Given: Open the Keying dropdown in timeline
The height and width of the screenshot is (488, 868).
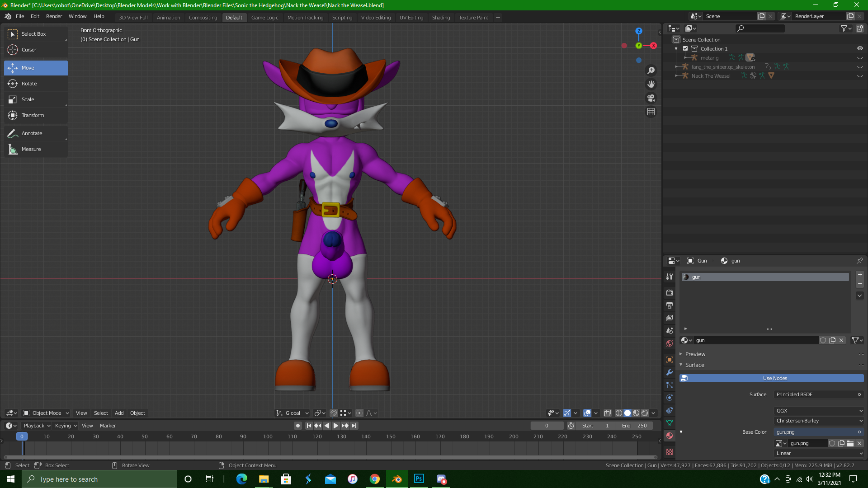Looking at the screenshot, I should (x=66, y=426).
